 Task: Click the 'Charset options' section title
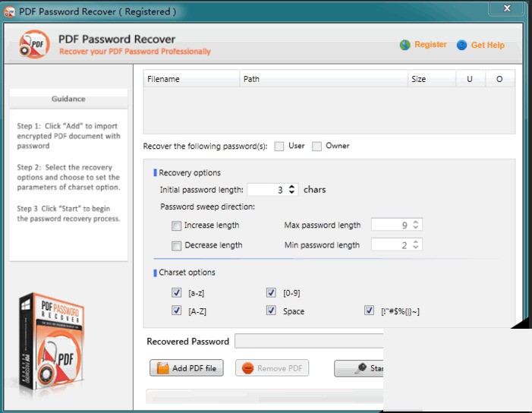187,273
